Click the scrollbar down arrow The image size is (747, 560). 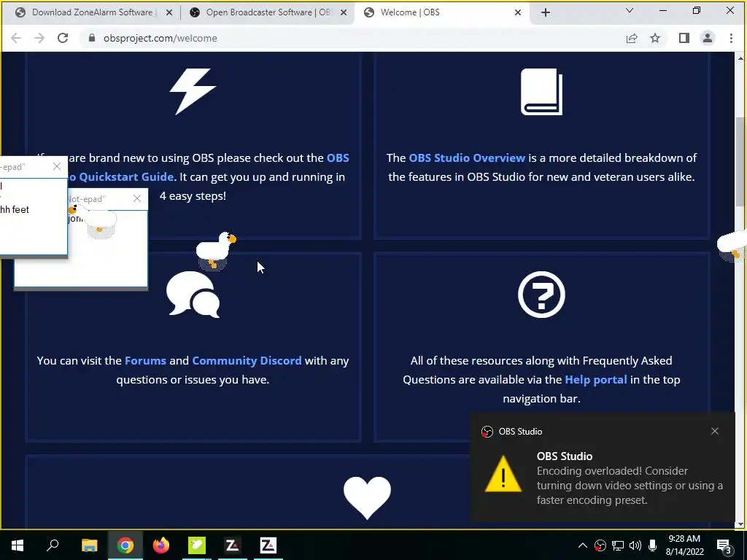point(740,524)
